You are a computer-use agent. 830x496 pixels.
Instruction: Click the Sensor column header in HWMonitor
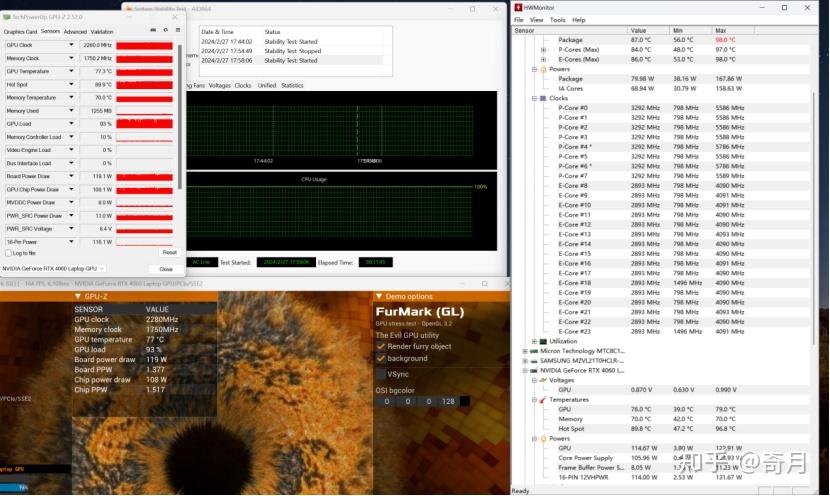pyautogui.click(x=570, y=31)
